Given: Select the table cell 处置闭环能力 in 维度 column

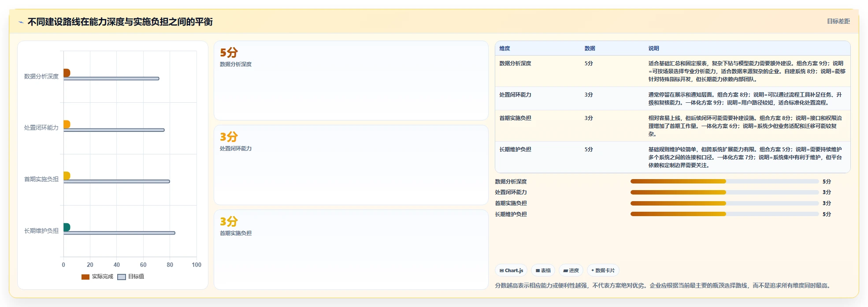Looking at the screenshot, I should pos(515,95).
